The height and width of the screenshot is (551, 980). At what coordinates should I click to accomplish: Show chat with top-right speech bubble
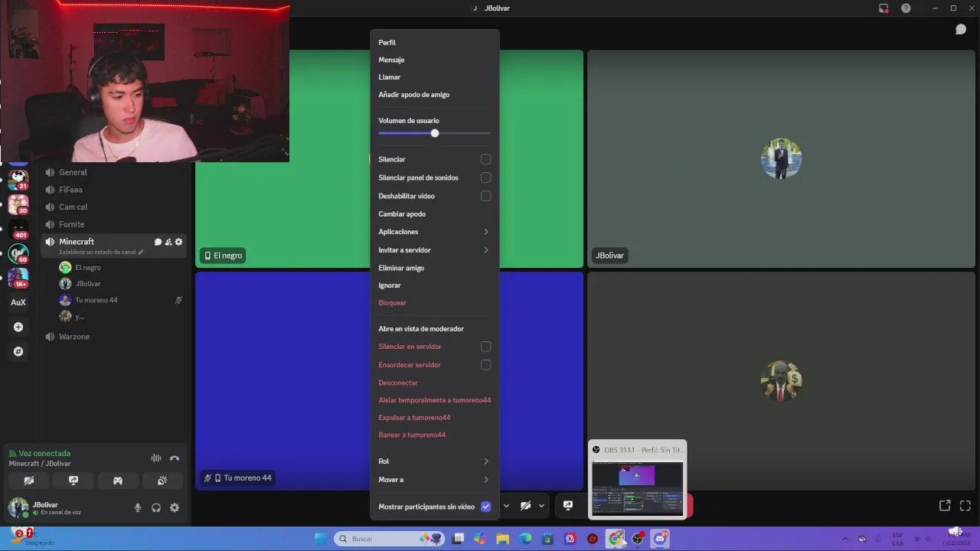960,29
